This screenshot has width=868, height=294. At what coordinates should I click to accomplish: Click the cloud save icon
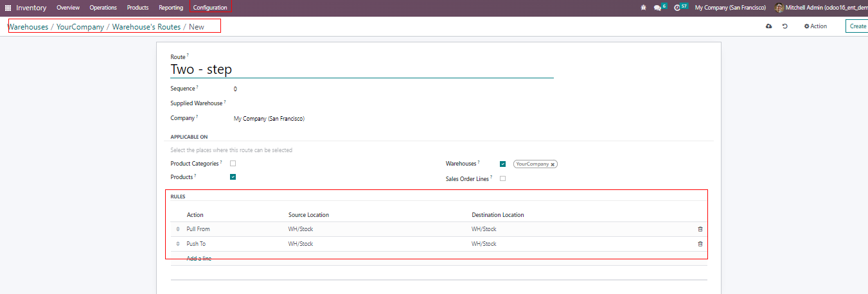pos(768,26)
